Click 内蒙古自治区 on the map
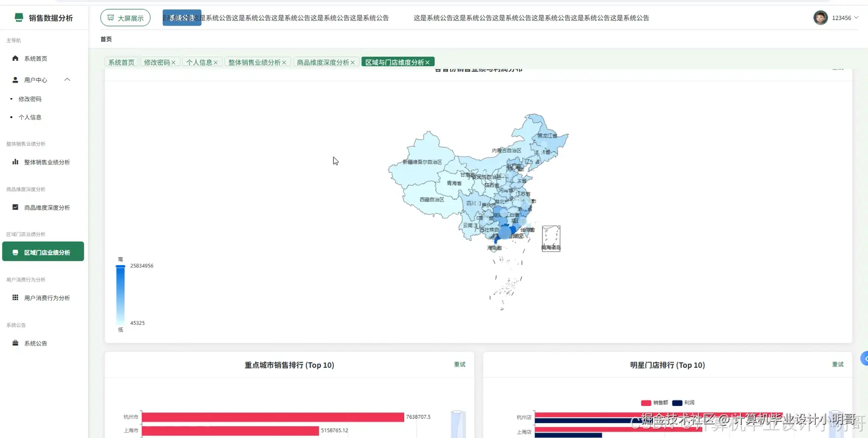868x438 pixels. coord(506,150)
